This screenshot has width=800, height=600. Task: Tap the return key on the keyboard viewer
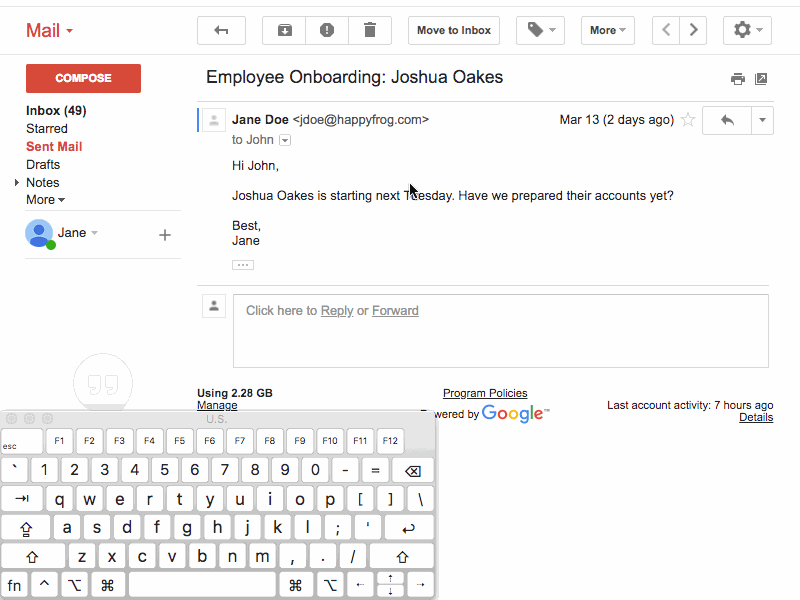click(x=409, y=528)
